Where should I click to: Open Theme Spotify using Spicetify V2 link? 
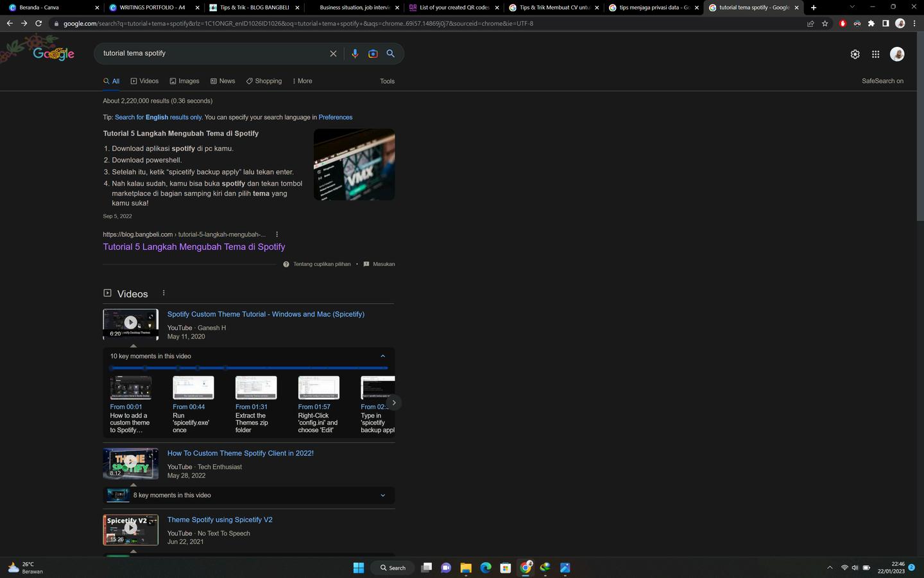[220, 520]
